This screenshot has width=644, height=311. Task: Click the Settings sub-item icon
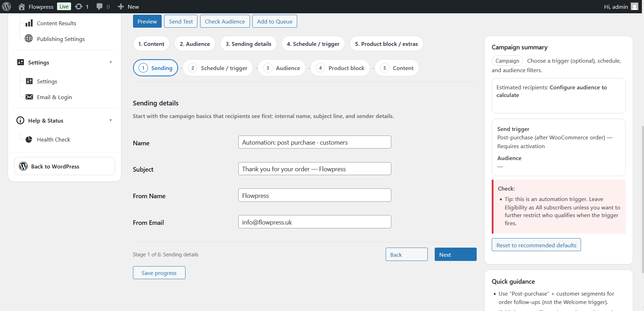(x=29, y=81)
